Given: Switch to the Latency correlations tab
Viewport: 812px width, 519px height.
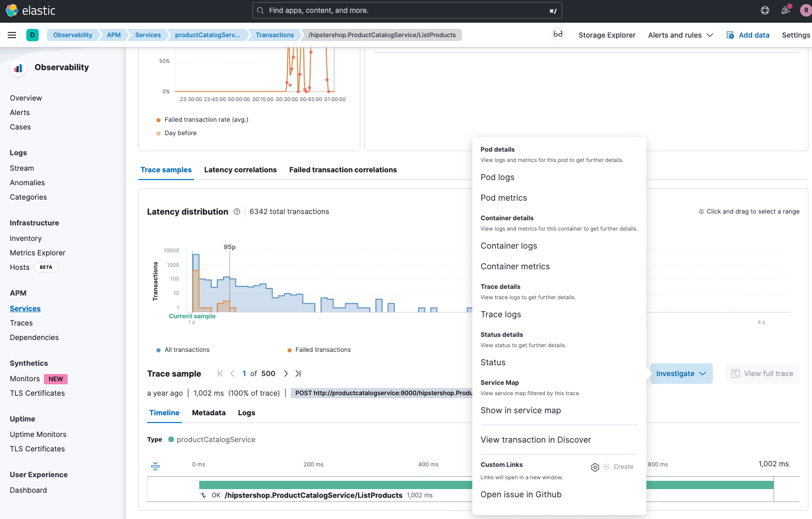Looking at the screenshot, I should (x=240, y=170).
